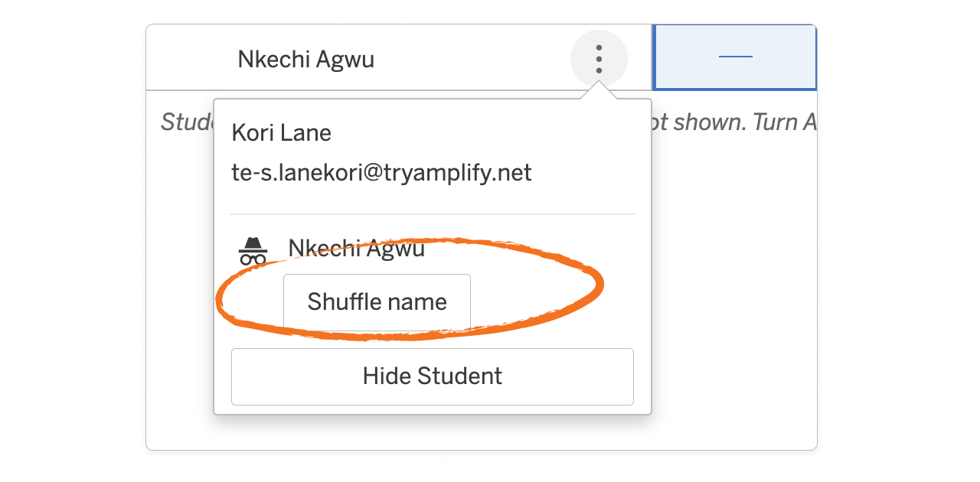Click the te-s.lanekori@tryamplify.net email address
Screen dimensions: 980x482
pos(381,173)
